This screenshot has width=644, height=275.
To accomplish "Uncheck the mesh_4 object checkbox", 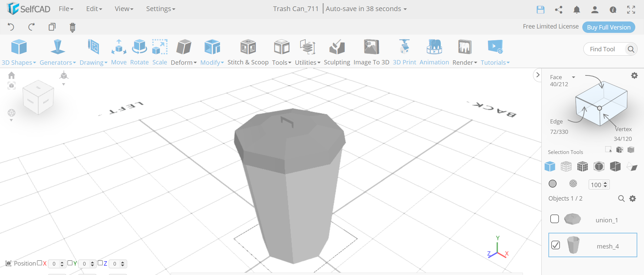I will click(x=555, y=245).
